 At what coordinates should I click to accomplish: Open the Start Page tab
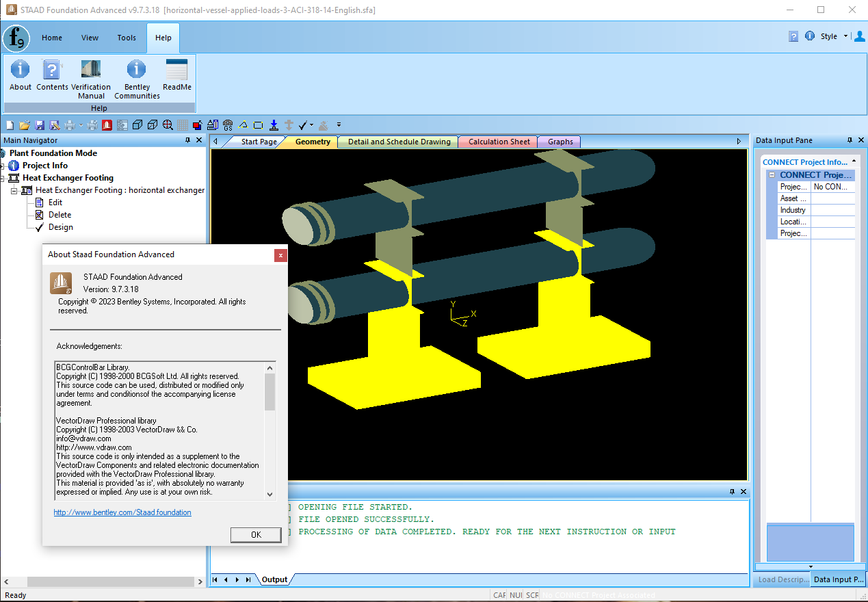point(259,142)
